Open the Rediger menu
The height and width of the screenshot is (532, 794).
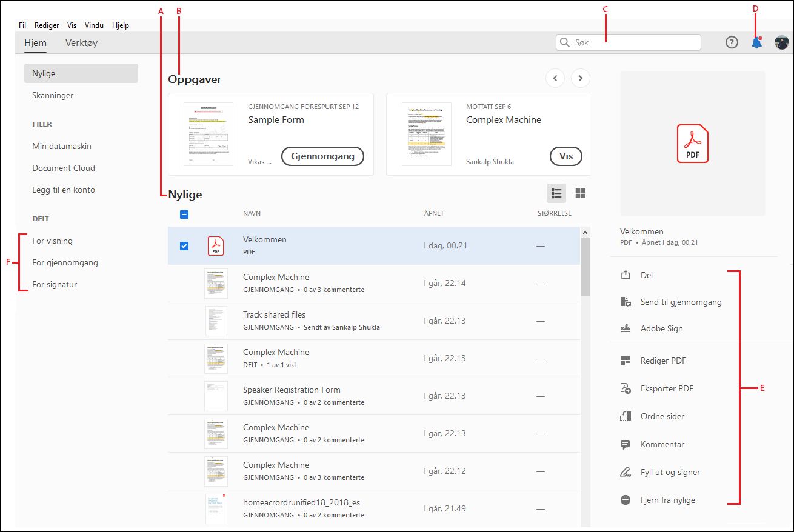point(47,25)
